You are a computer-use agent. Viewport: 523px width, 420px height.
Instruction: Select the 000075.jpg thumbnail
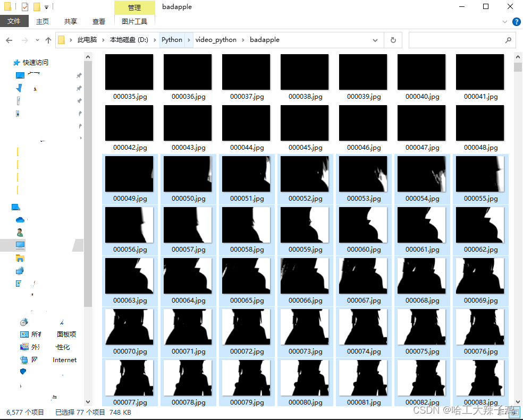point(421,327)
